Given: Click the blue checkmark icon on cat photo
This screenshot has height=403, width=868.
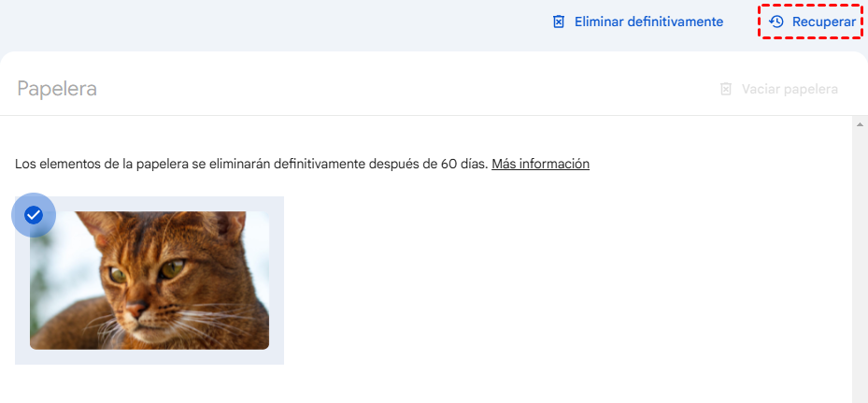Looking at the screenshot, I should [x=34, y=215].
